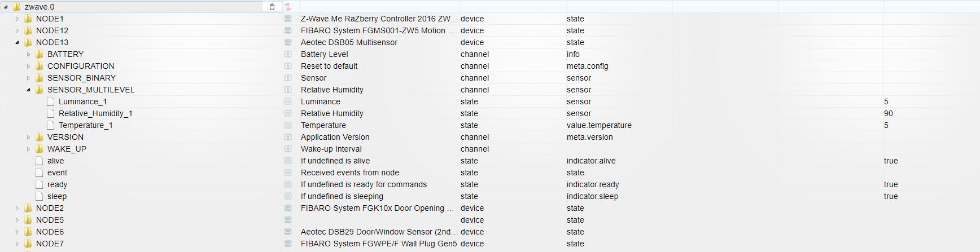The image size is (980, 252).
Task: Click the red Z-Wave adapter icon
Action: [x=287, y=7]
